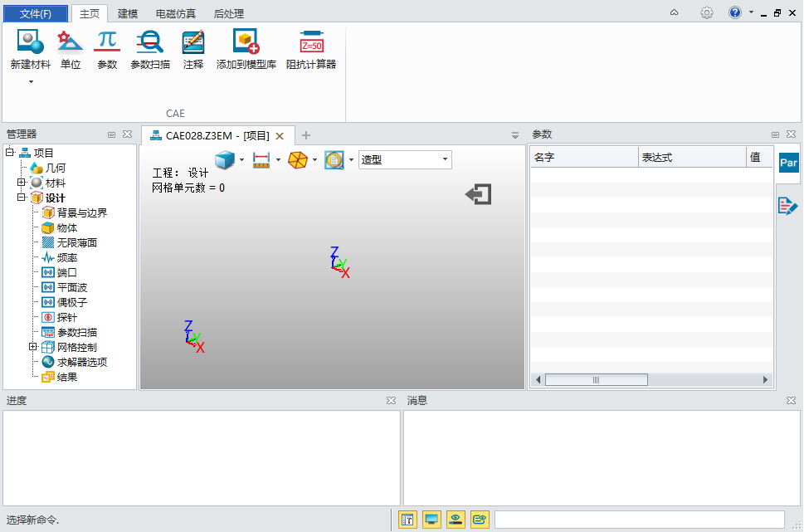
Task: Click the Par sidebar tab icon
Action: point(788,163)
